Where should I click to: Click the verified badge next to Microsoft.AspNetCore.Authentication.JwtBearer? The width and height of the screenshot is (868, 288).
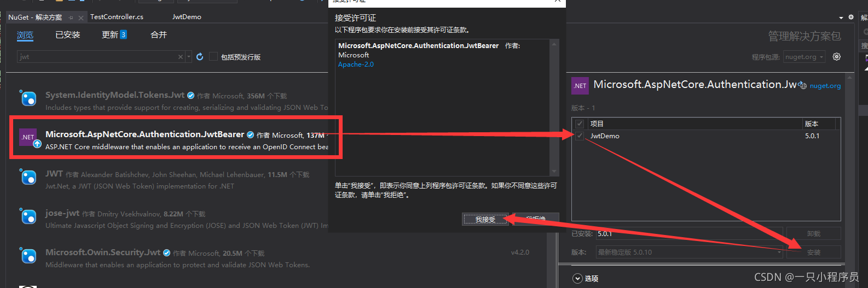coord(251,135)
